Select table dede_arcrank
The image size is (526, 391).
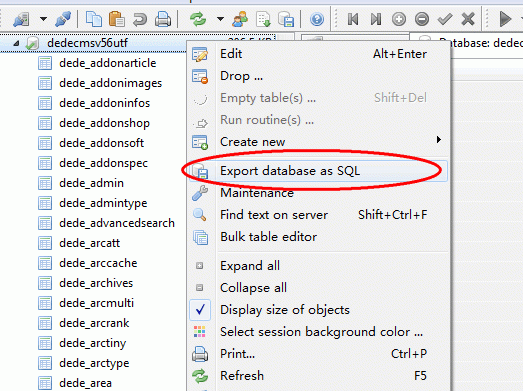pyautogui.click(x=94, y=323)
